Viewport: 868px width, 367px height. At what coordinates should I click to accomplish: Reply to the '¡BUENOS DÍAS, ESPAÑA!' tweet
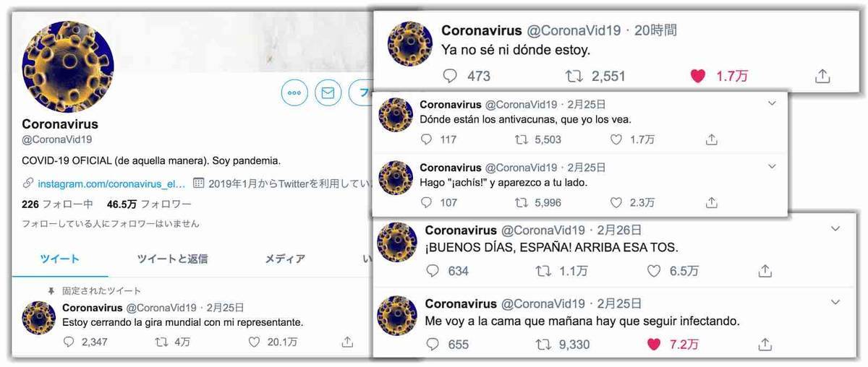pyautogui.click(x=433, y=272)
